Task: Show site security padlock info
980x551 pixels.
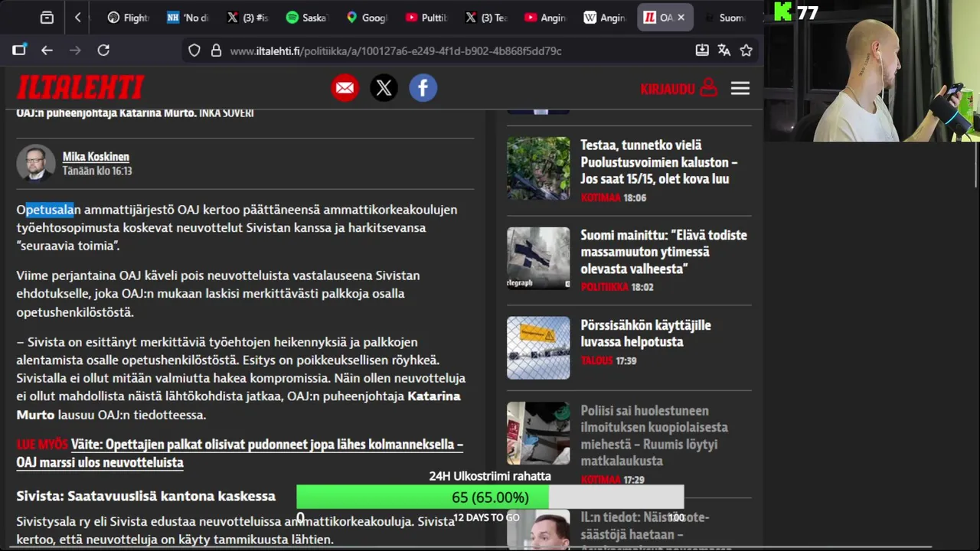Action: click(216, 51)
